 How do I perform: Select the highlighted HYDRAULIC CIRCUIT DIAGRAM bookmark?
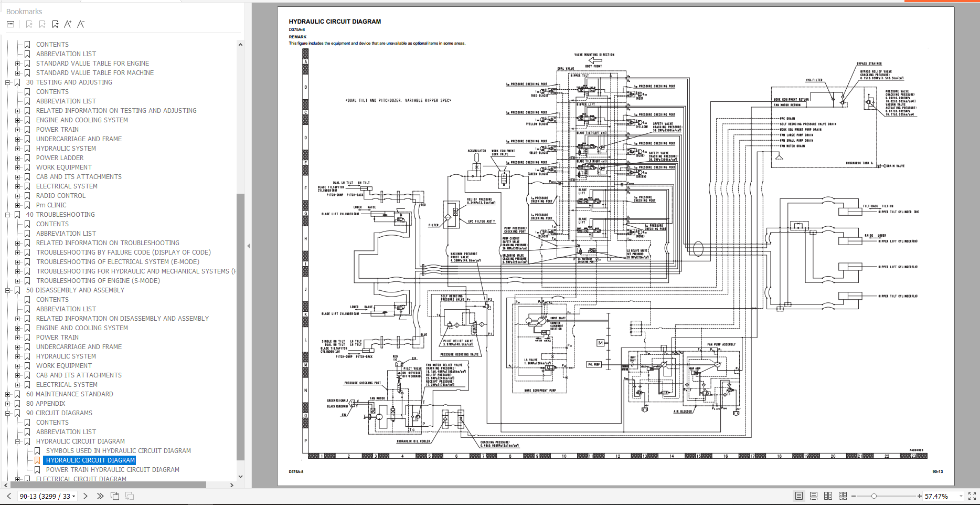pos(90,460)
